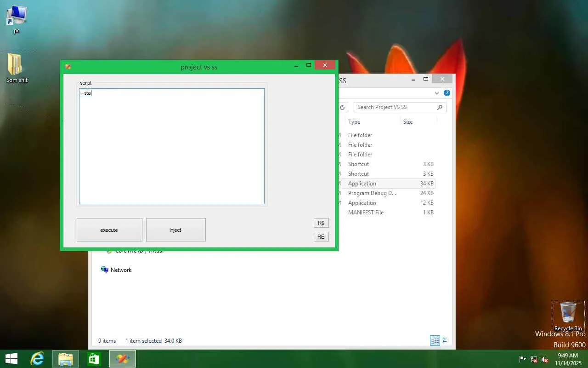Click the project vs ss taskbar icon
Image resolution: width=588 pixels, height=368 pixels.
(123, 359)
